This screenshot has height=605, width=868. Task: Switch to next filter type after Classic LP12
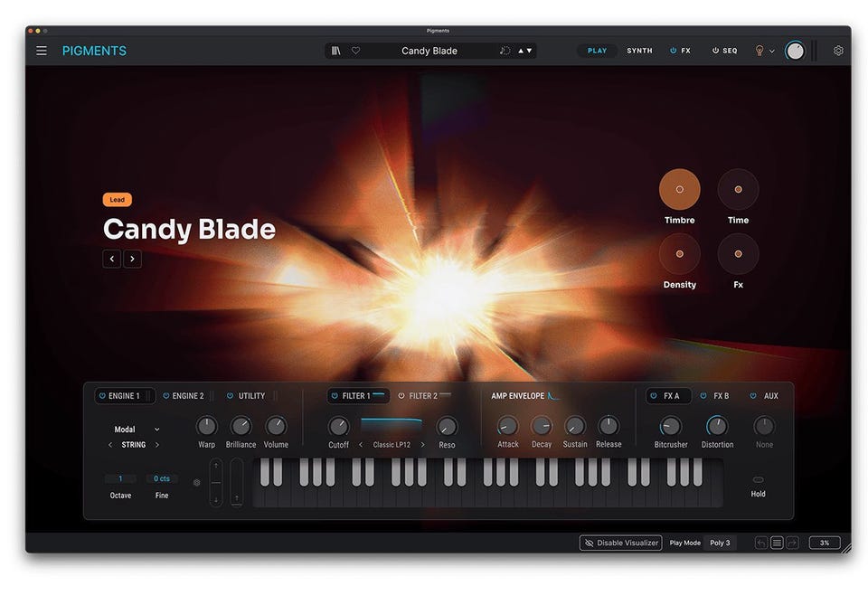click(422, 444)
